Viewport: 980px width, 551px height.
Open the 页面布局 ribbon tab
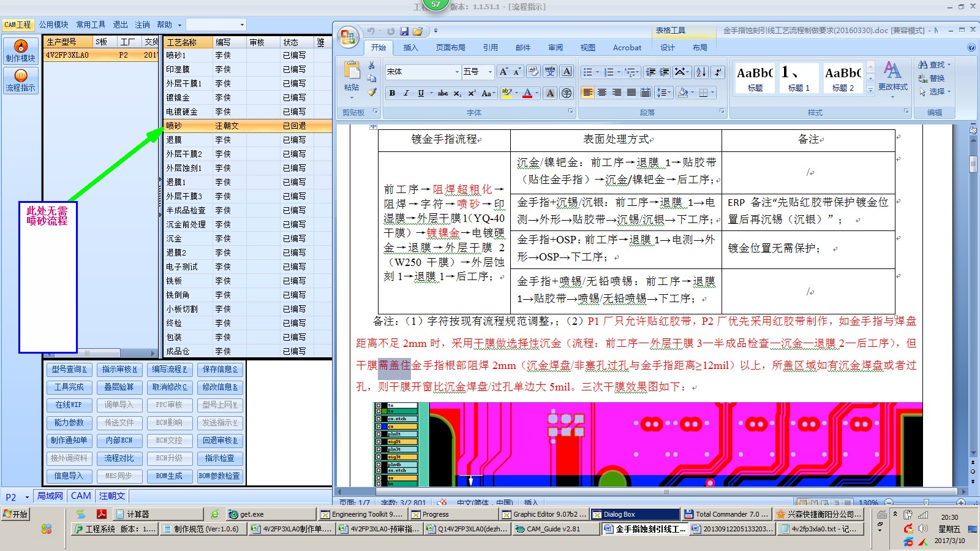click(x=450, y=48)
